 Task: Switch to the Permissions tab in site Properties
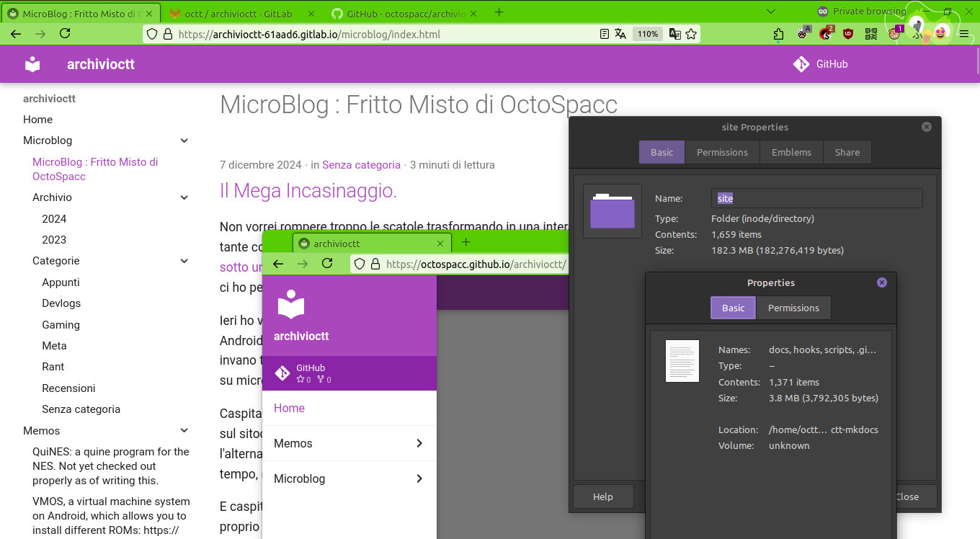click(x=722, y=152)
